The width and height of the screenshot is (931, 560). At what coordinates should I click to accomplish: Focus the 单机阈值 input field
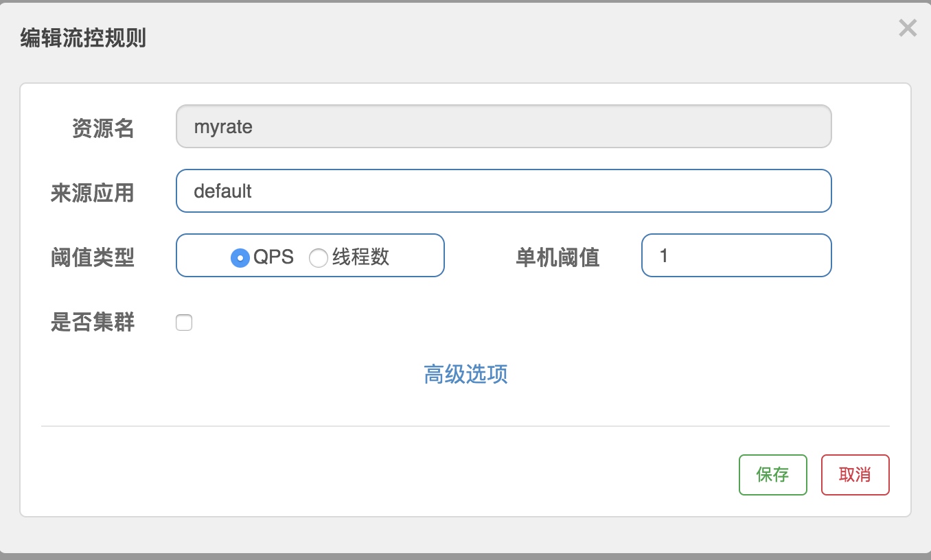pyautogui.click(x=737, y=255)
